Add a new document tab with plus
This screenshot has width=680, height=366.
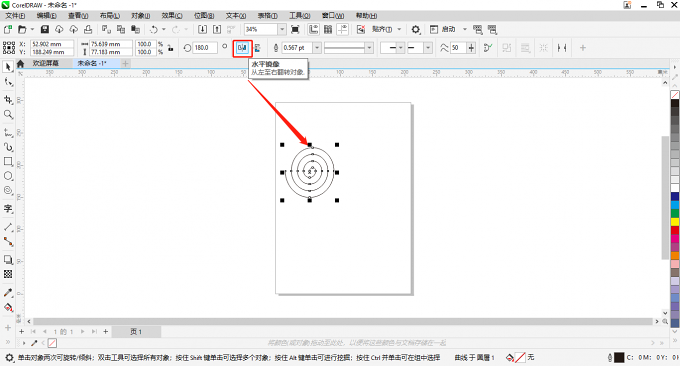tap(125, 64)
